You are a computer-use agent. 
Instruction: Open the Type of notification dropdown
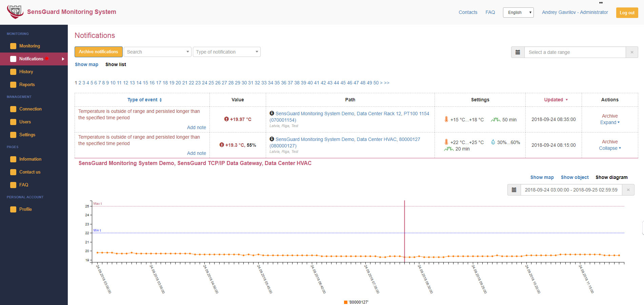(226, 52)
